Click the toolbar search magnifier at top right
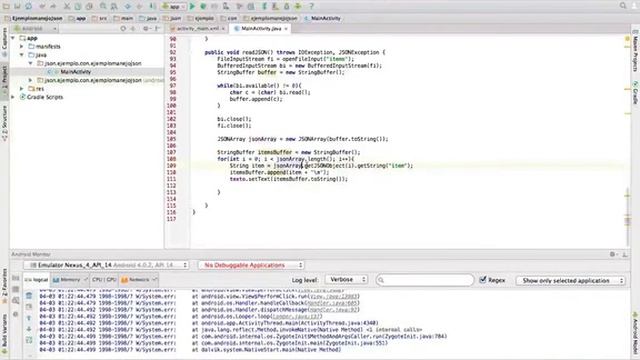Image resolution: width=640 pixels, height=360 pixels. [623, 6]
